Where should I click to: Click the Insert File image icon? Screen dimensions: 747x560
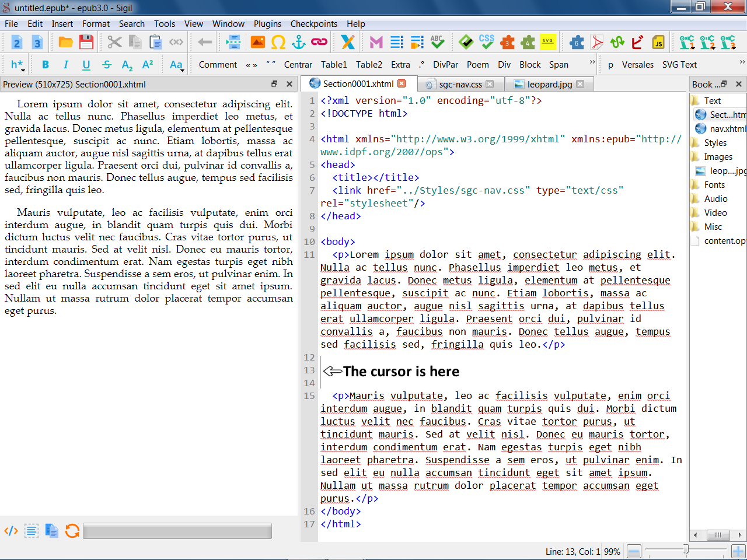pyautogui.click(x=257, y=42)
